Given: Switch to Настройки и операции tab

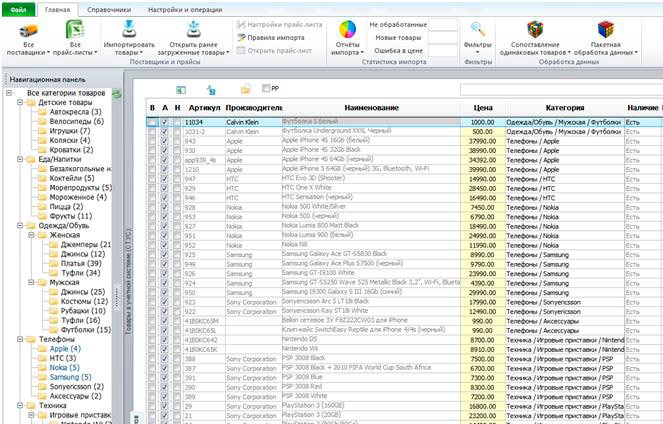Looking at the screenshot, I should pos(185,10).
